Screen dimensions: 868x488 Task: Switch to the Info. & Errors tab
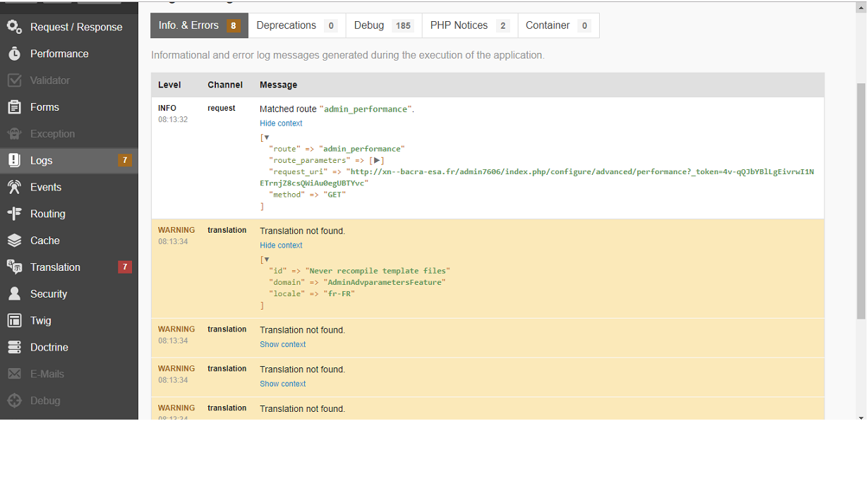click(199, 25)
